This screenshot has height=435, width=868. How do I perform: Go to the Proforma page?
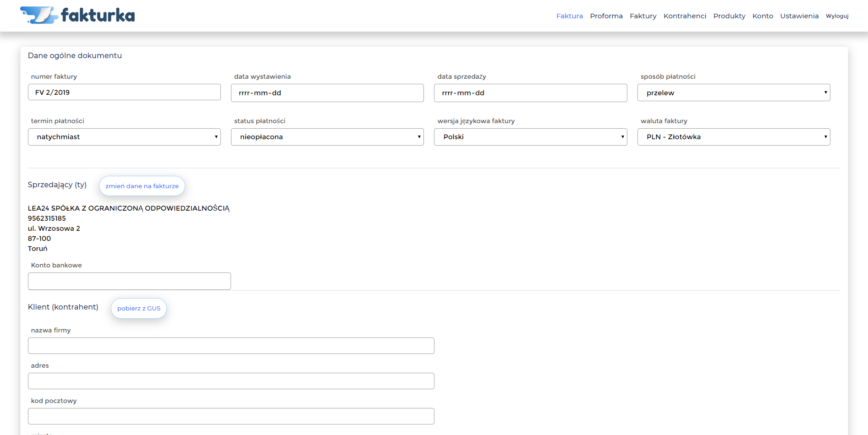(606, 16)
